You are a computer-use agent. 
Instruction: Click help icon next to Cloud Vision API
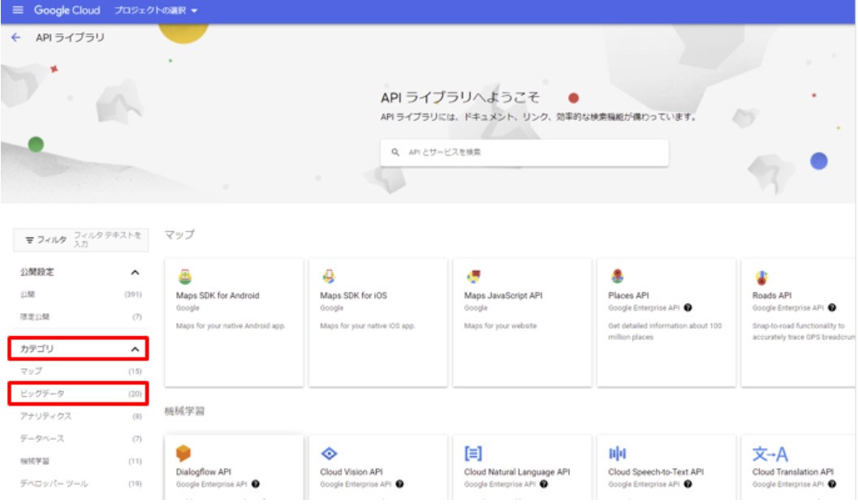tap(399, 484)
